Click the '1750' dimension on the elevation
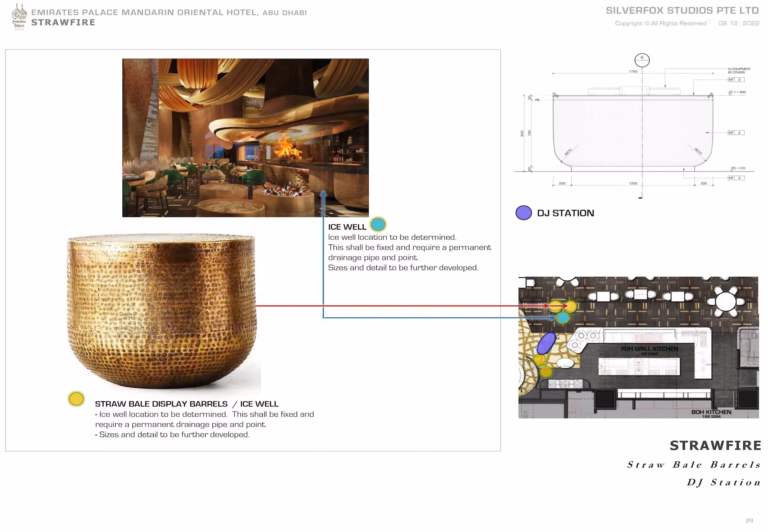 click(x=633, y=71)
